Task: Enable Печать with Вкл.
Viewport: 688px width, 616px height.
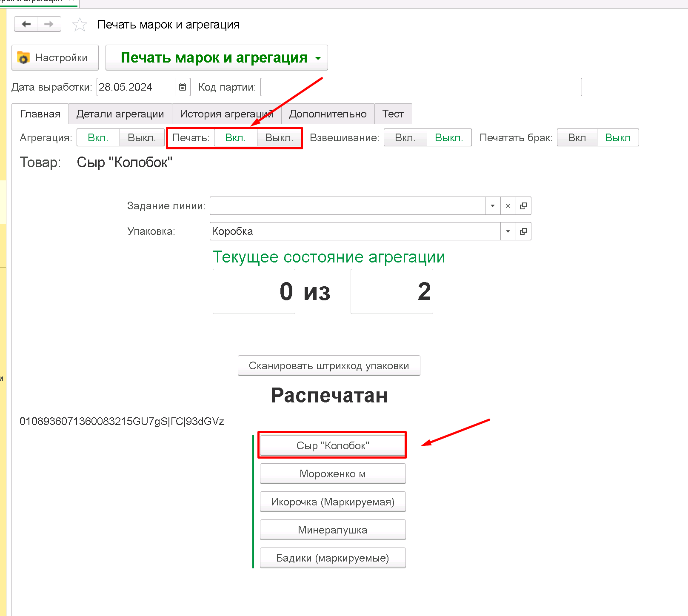Action: pos(236,138)
